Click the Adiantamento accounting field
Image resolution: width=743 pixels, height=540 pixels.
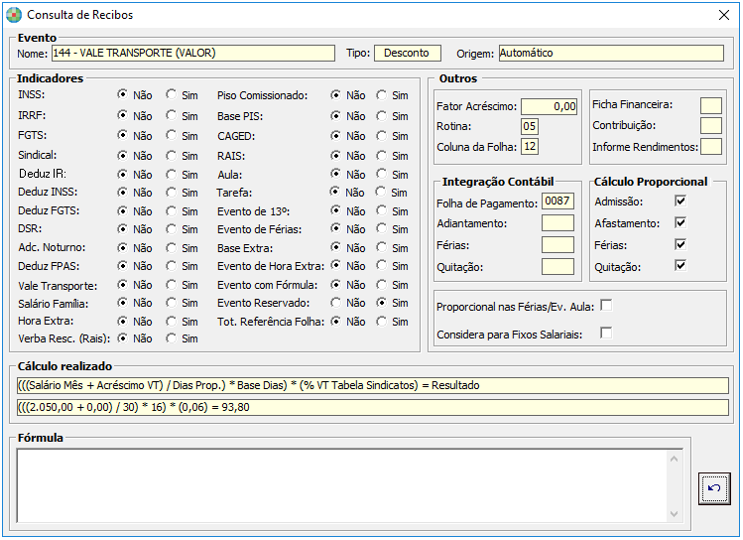pos(558,223)
